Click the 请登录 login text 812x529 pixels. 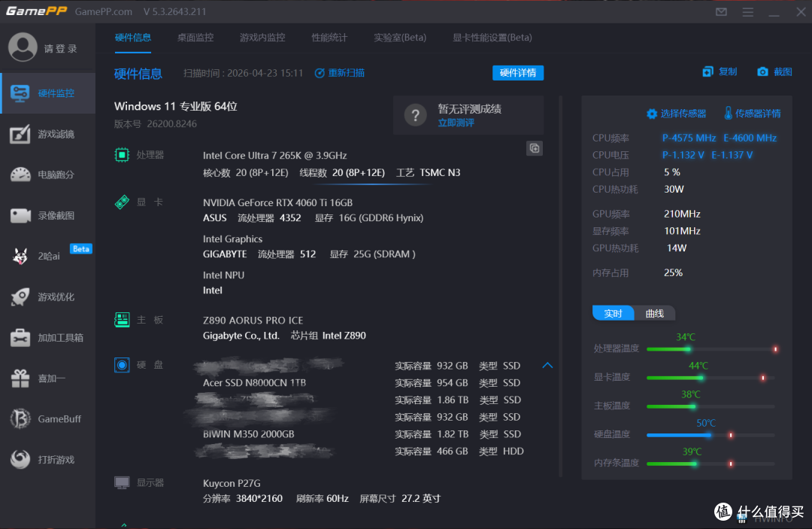point(61,49)
